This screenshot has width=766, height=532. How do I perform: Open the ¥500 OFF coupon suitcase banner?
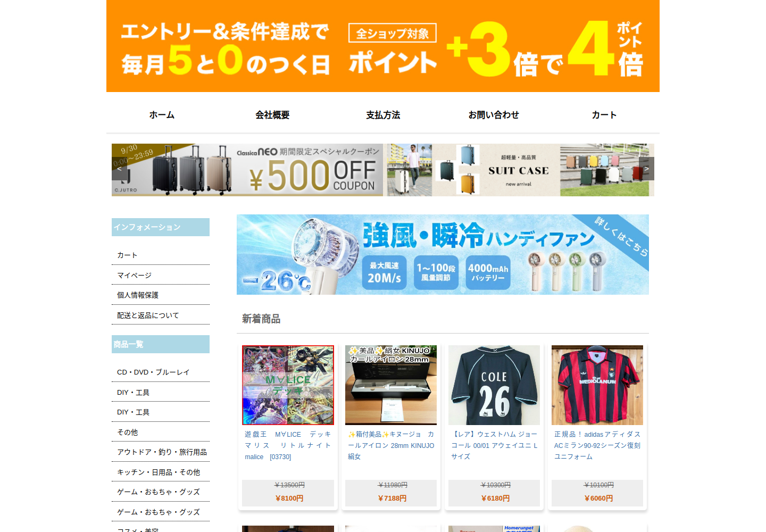[247, 170]
